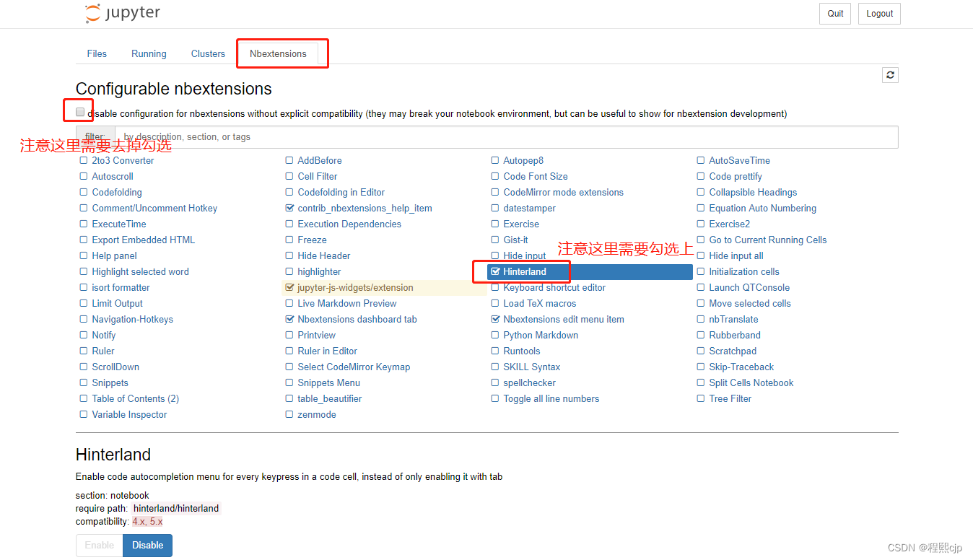Click the Jupyter logo
The image size is (973, 560).
(x=122, y=13)
